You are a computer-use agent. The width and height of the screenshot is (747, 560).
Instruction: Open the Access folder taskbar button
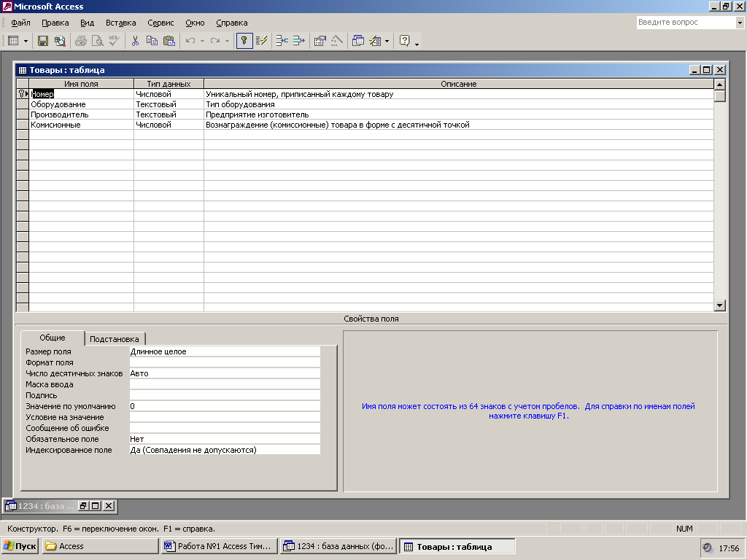101,546
